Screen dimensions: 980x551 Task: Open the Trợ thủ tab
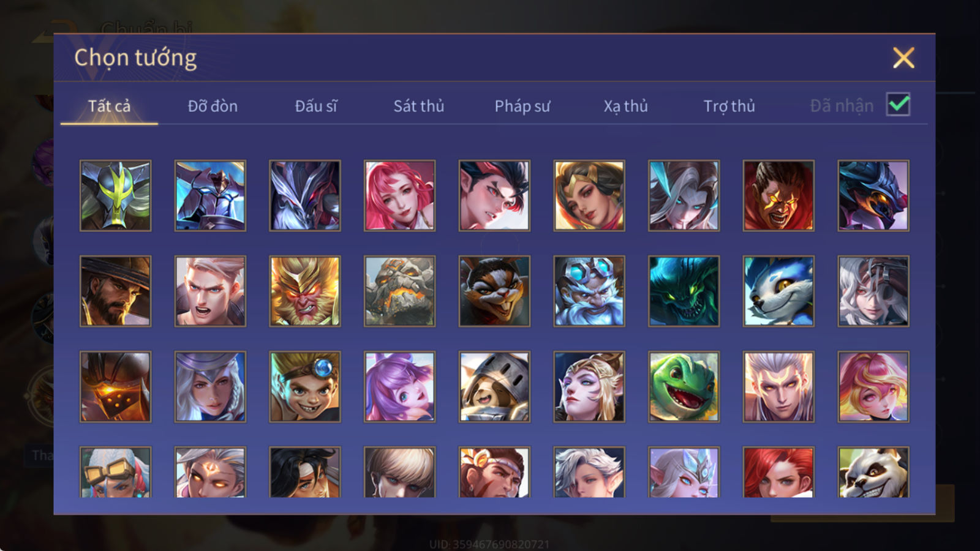pyautogui.click(x=729, y=106)
